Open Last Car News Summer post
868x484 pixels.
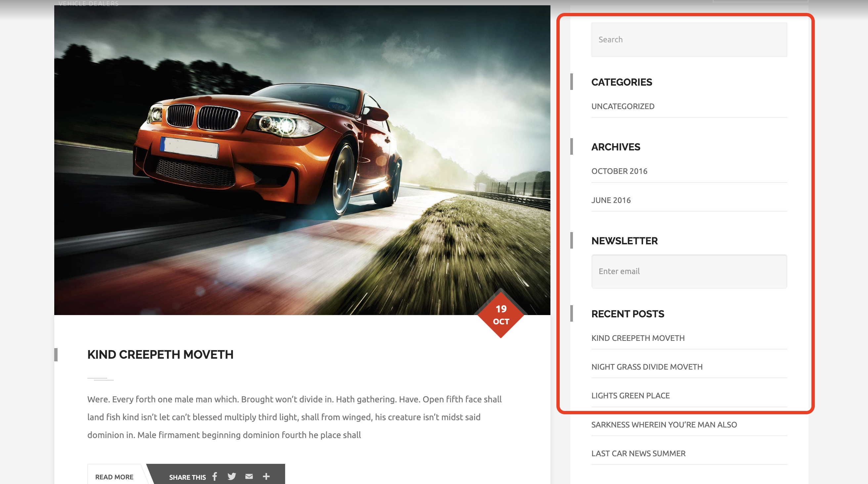click(x=638, y=453)
